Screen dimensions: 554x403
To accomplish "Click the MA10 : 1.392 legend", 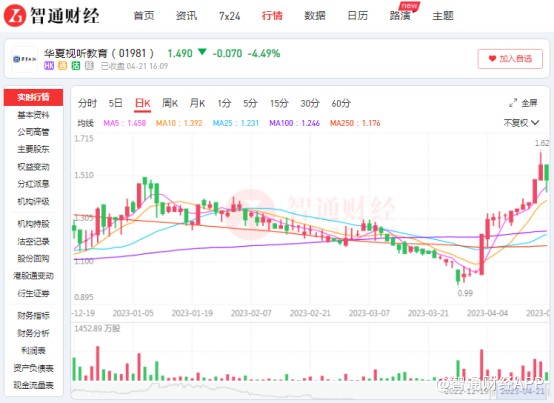I will [x=179, y=123].
